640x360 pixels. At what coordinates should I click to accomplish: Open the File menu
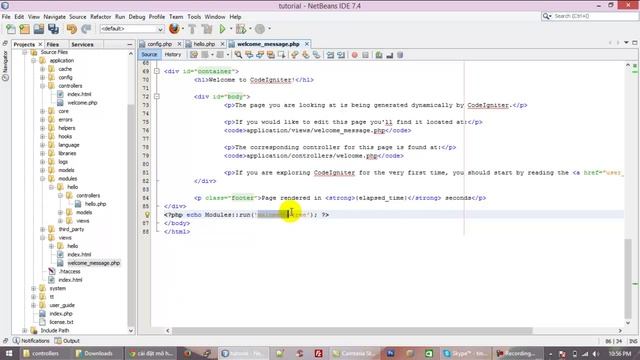click(6, 17)
